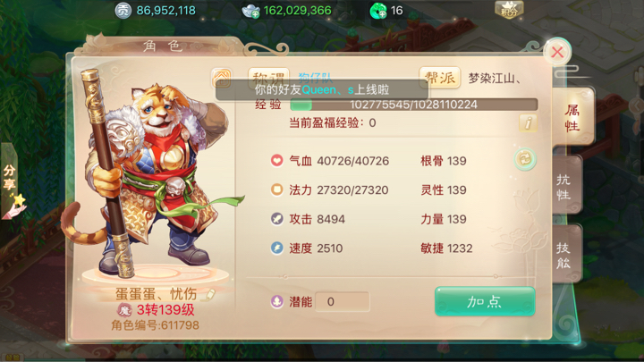Tap the silver ingot plus icon
Viewport: 644px width, 362px height.
click(251, 11)
